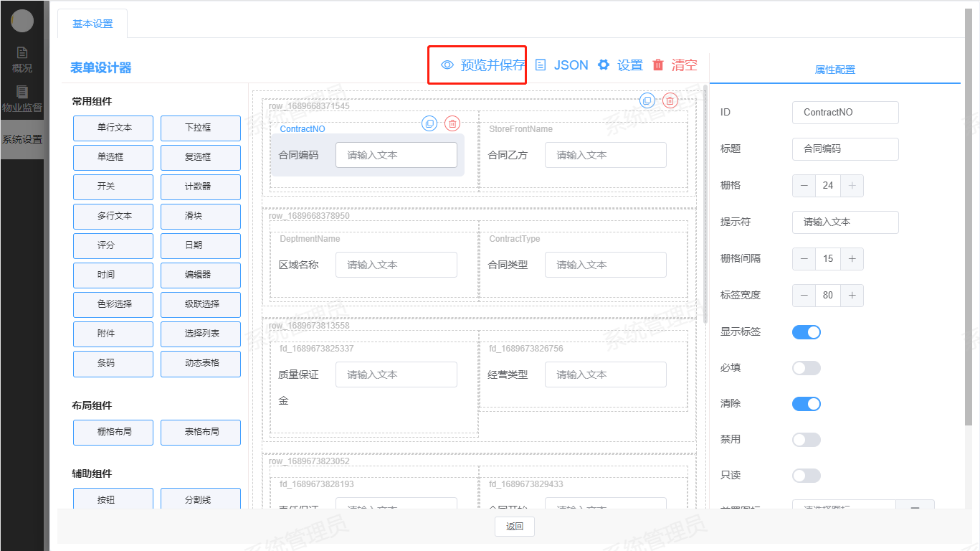The width and height of the screenshot is (980, 551).
Task: Delete row_1689668371545 using its trash icon
Action: point(670,100)
